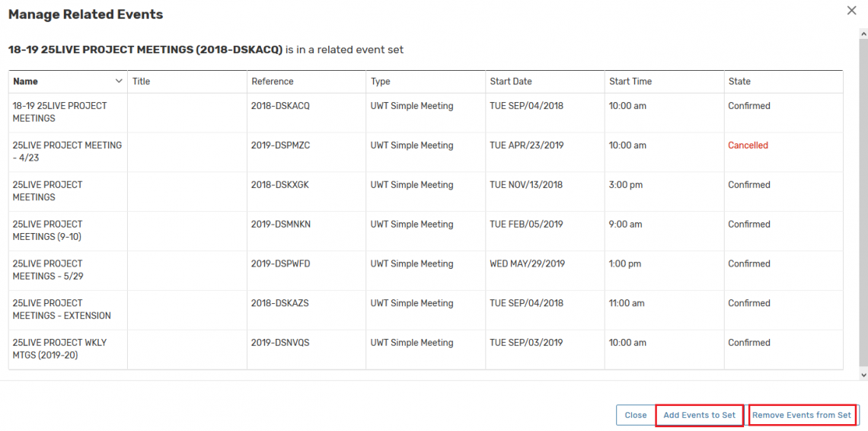Select the 25LIVE PROJECT MEETING - 4/23 row
The width and height of the screenshot is (868, 431).
coord(67,152)
